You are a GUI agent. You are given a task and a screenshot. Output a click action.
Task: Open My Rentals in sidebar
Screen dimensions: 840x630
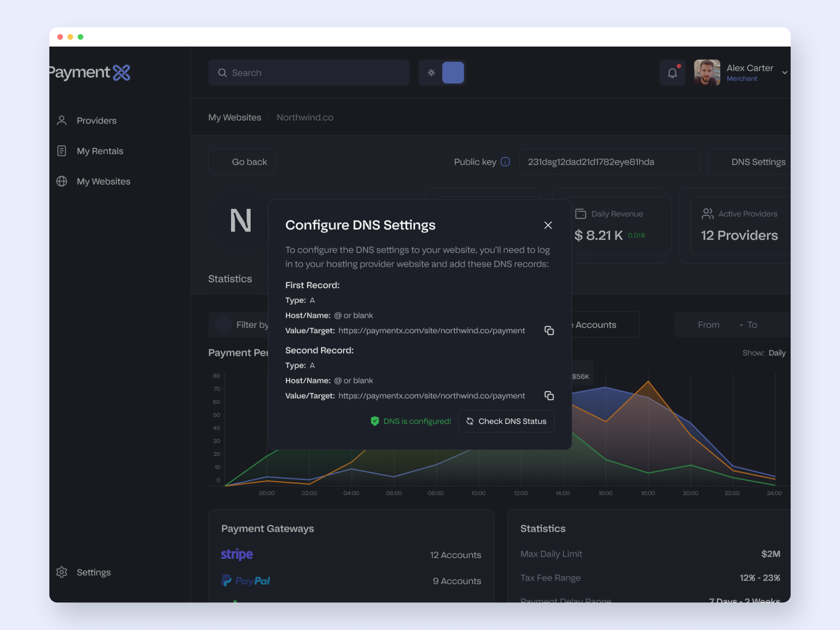100,151
